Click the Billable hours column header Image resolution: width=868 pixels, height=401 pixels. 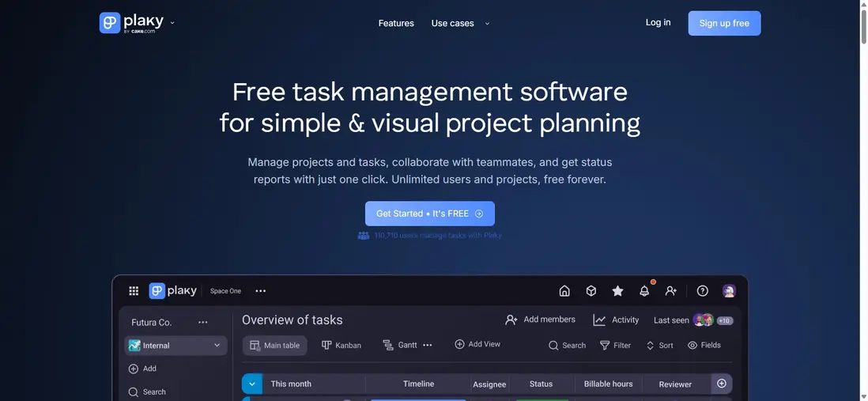608,384
